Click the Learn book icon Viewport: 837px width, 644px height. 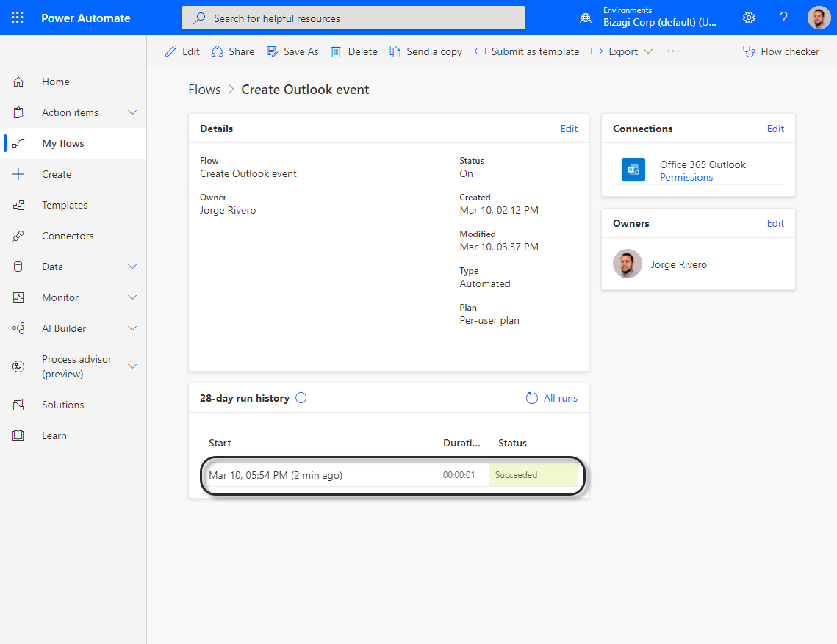(18, 436)
